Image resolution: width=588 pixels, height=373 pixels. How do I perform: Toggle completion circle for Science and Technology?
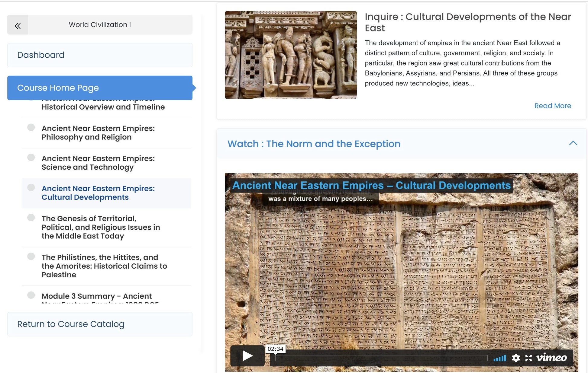tap(31, 158)
